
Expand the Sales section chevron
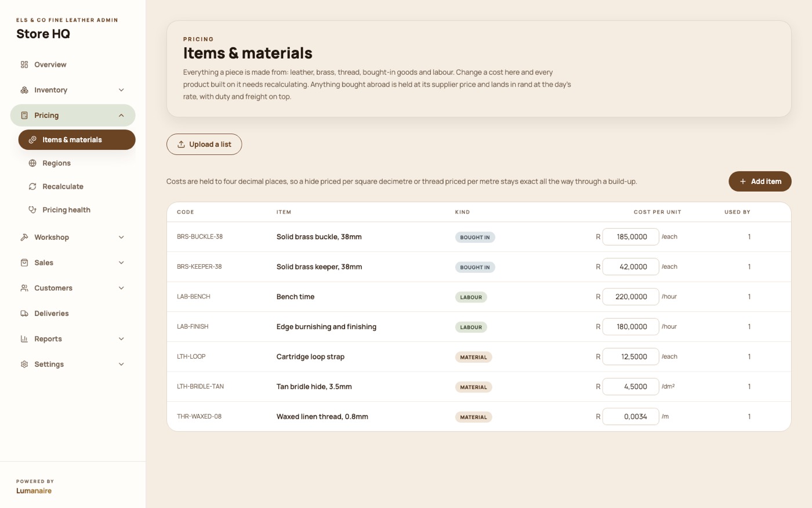[x=121, y=262]
